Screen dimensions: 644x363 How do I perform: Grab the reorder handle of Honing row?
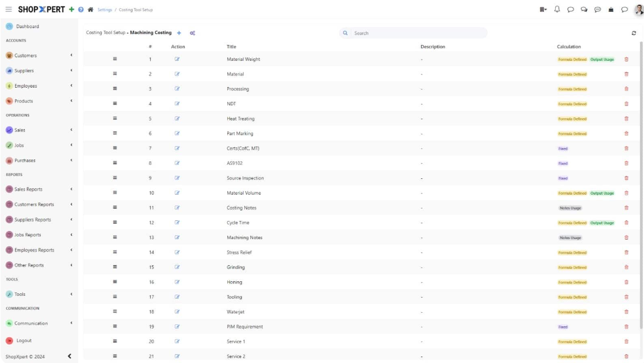click(115, 282)
